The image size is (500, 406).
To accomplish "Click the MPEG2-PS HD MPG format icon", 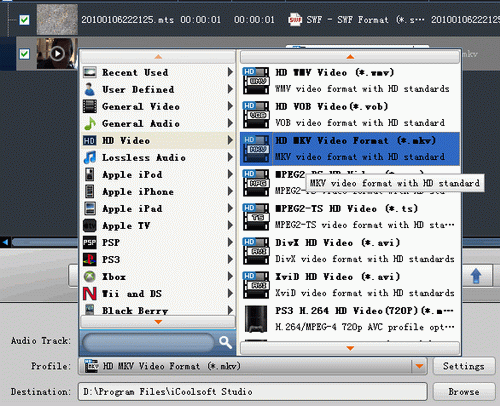I will click(256, 183).
